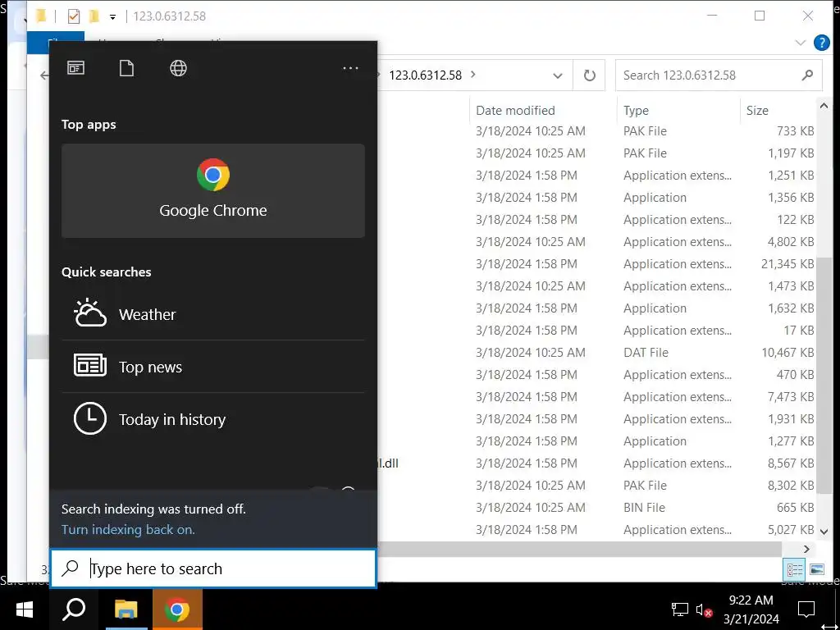
Task: Click the New folder icon in Quick Access toolbar
Action: coord(94,16)
